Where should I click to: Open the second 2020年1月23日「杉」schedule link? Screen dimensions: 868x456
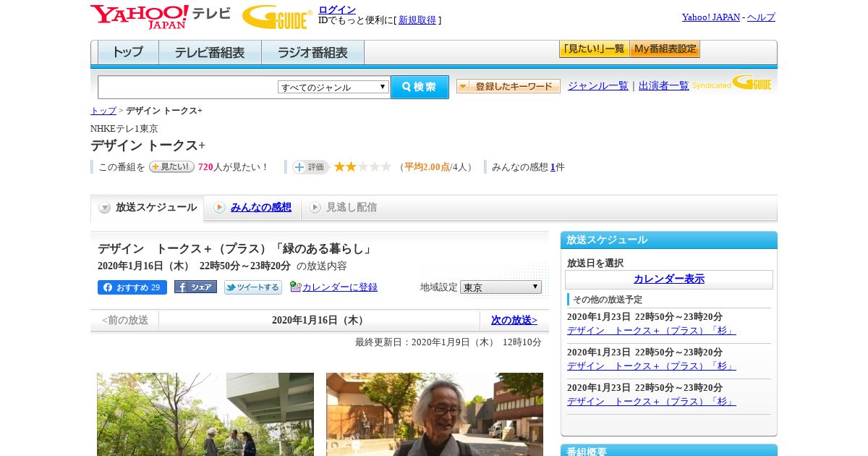pyautogui.click(x=652, y=366)
